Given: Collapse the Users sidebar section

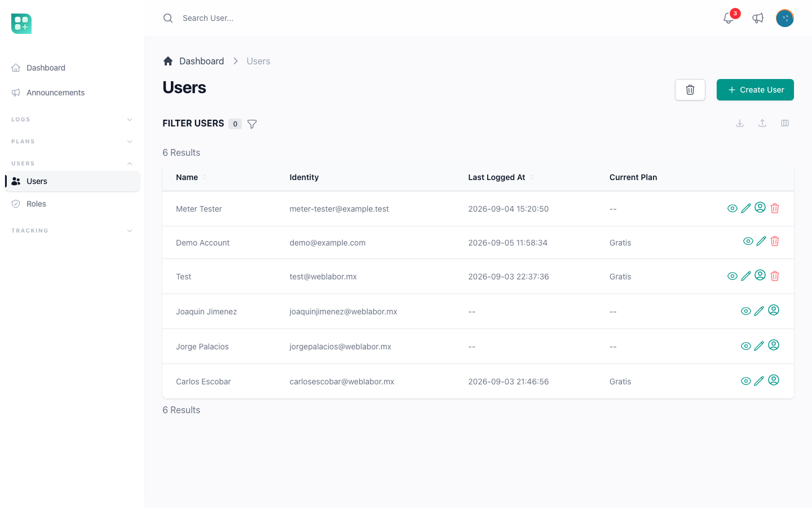Looking at the screenshot, I should coord(72,164).
